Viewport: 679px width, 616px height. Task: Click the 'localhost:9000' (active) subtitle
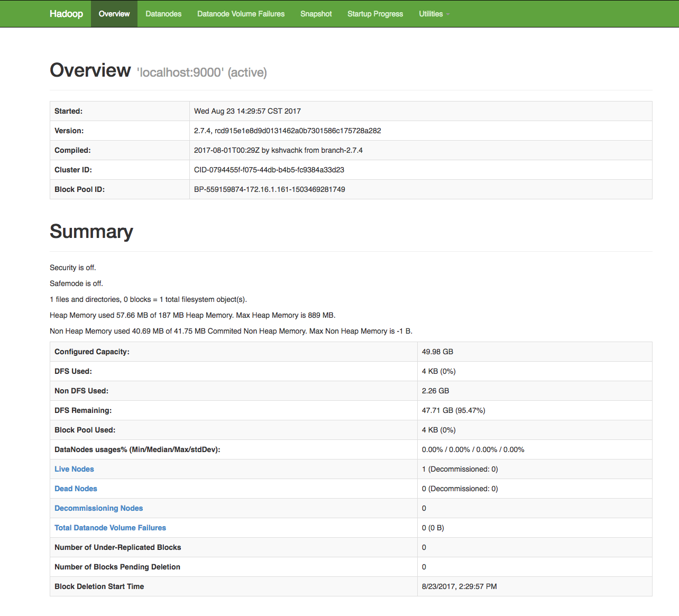202,72
